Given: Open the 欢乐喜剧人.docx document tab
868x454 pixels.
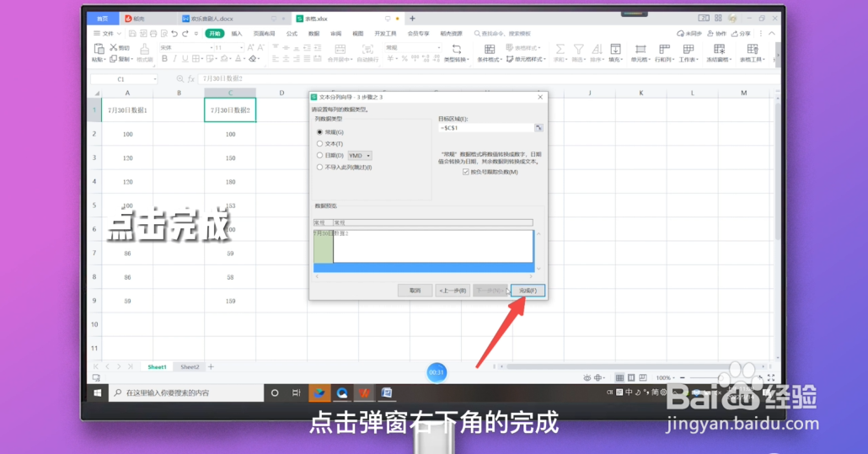Looking at the screenshot, I should pos(212,19).
